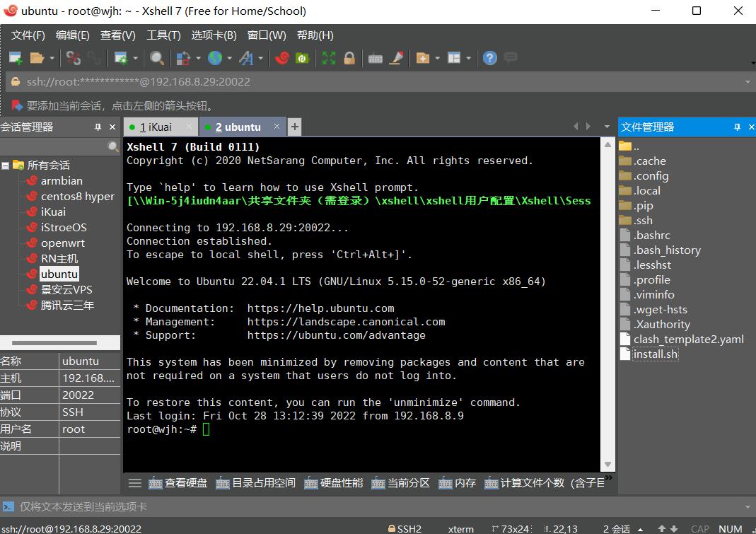756x534 pixels.
Task: Run the 查看硬盘 quick command button
Action: (178, 483)
